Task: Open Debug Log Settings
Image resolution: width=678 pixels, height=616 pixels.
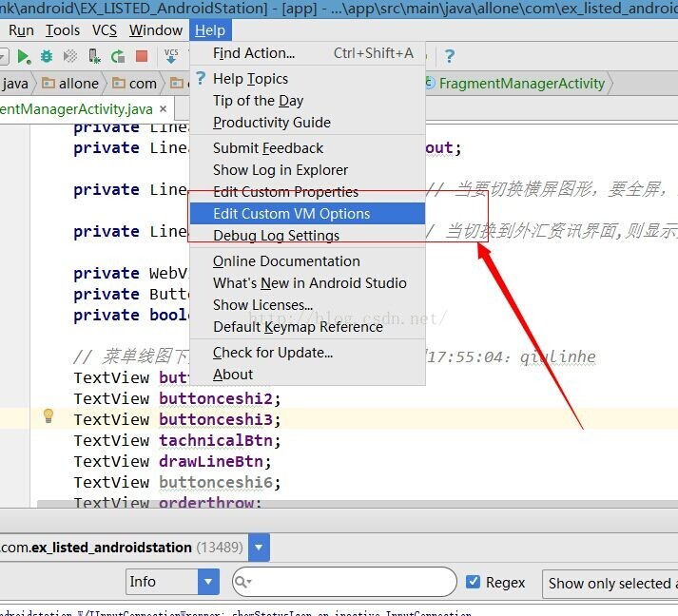Action: pos(307,236)
